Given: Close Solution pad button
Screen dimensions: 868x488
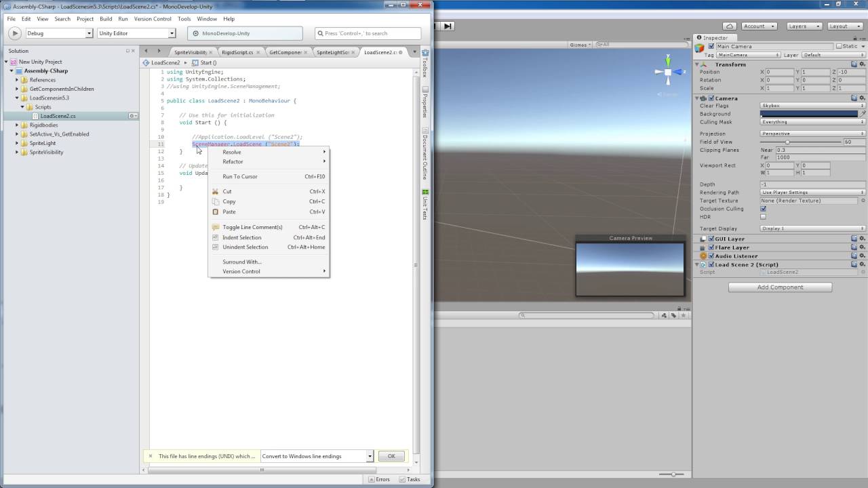Looking at the screenshot, I should tap(134, 51).
